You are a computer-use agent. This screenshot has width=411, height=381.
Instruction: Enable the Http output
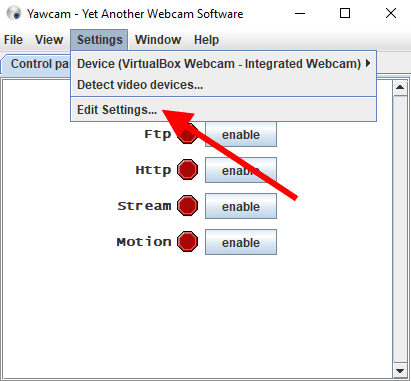point(241,170)
